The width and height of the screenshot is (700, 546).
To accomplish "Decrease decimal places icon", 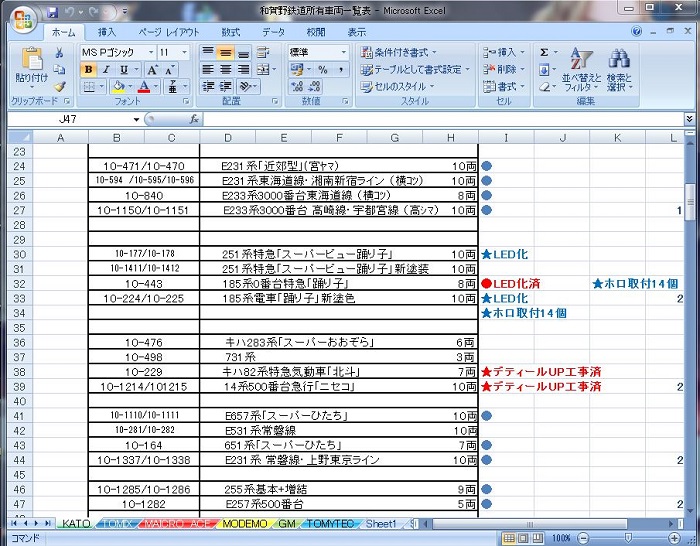I will [314, 86].
